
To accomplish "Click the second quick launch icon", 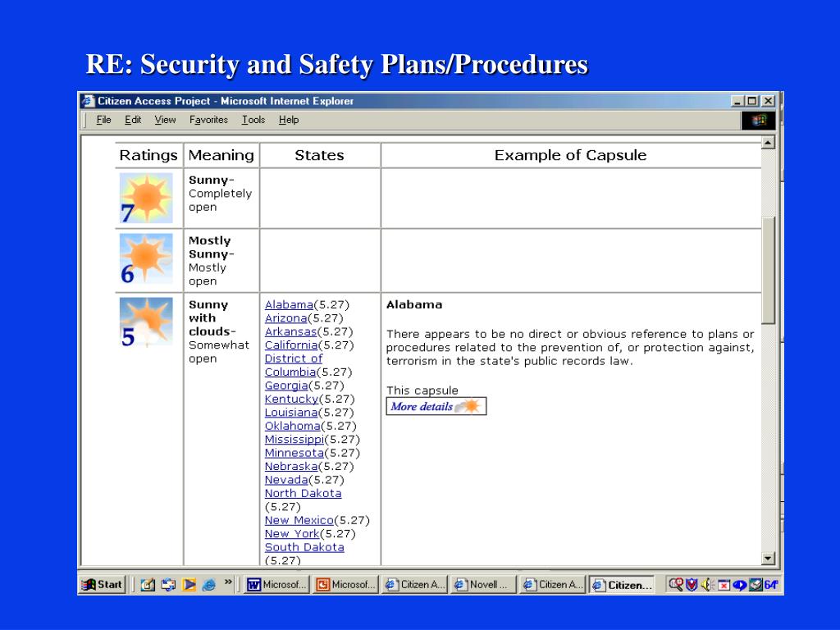I will click(x=168, y=584).
